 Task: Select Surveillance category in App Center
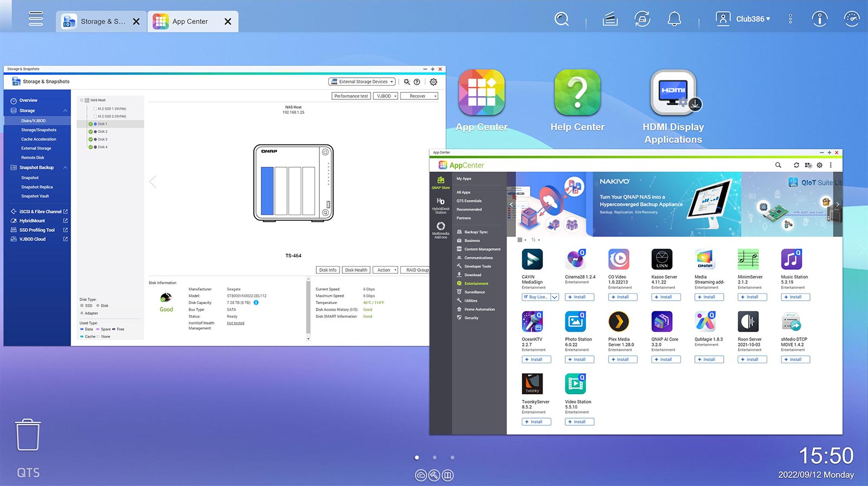coord(475,292)
